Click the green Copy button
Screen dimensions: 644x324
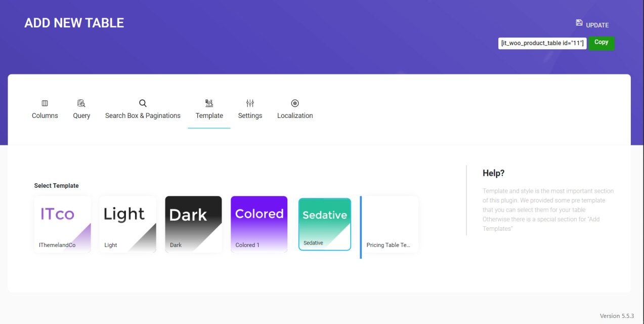[x=602, y=43]
